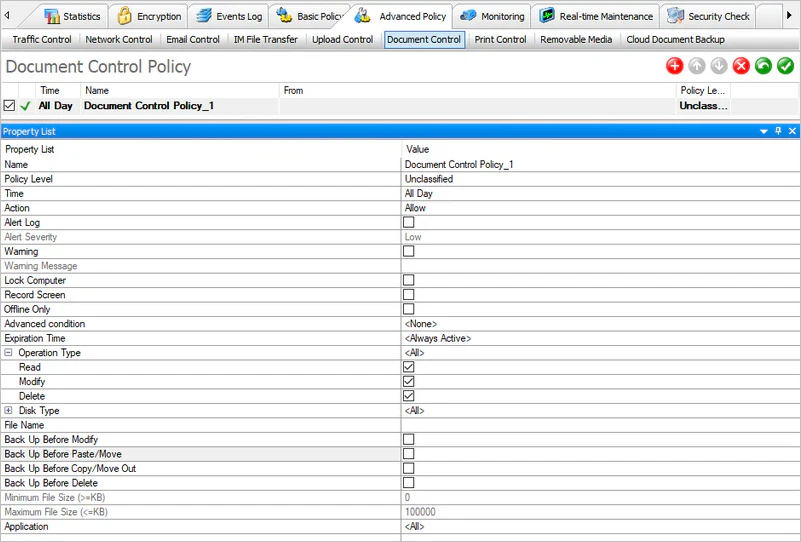Uncheck the Delete operation checkbox
Image resolution: width=801 pixels, height=542 pixels.
tap(409, 396)
